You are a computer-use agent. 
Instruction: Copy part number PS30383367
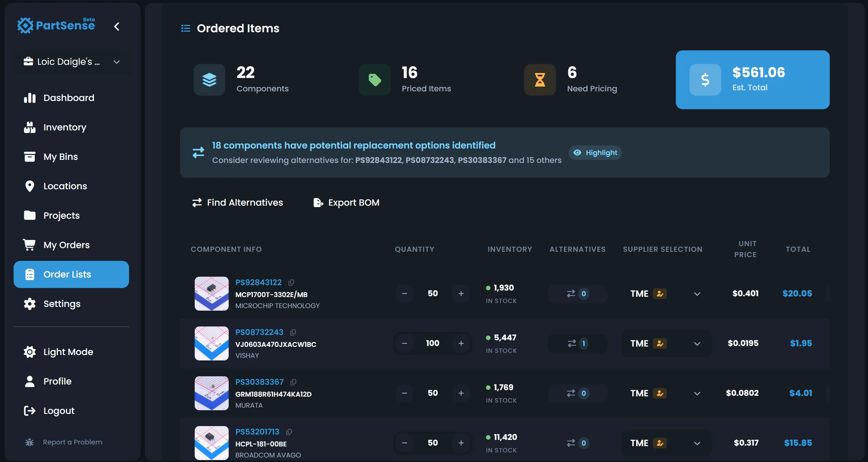tap(293, 382)
